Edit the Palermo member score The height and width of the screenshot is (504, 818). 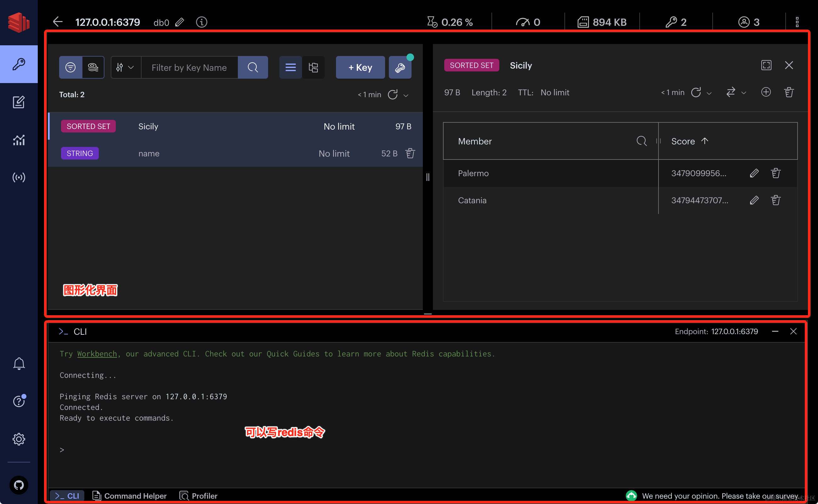pyautogui.click(x=754, y=173)
